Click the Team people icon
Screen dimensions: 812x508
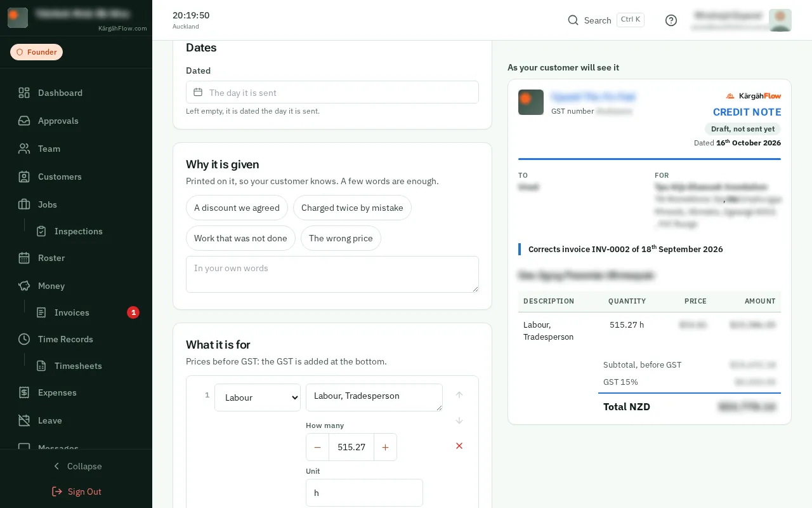click(24, 149)
